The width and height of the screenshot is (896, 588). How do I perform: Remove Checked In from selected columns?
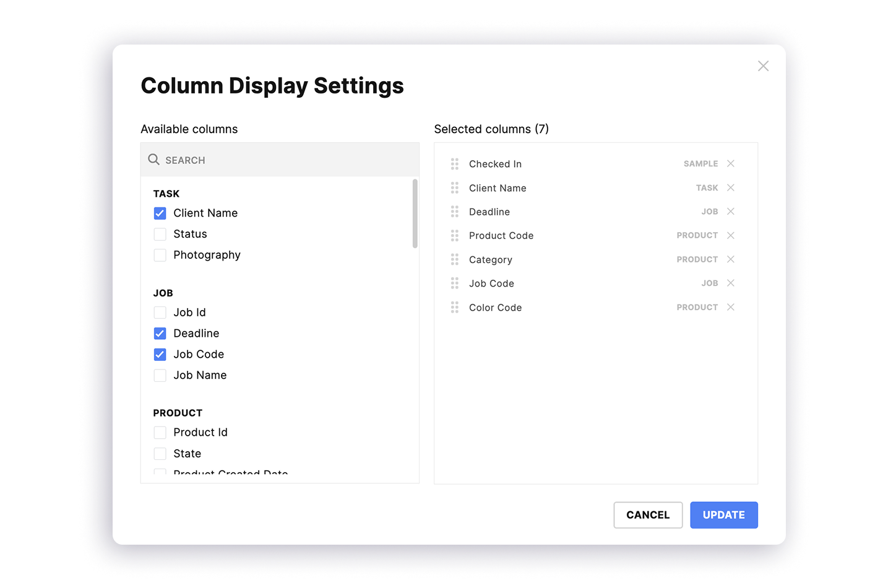pyautogui.click(x=731, y=163)
